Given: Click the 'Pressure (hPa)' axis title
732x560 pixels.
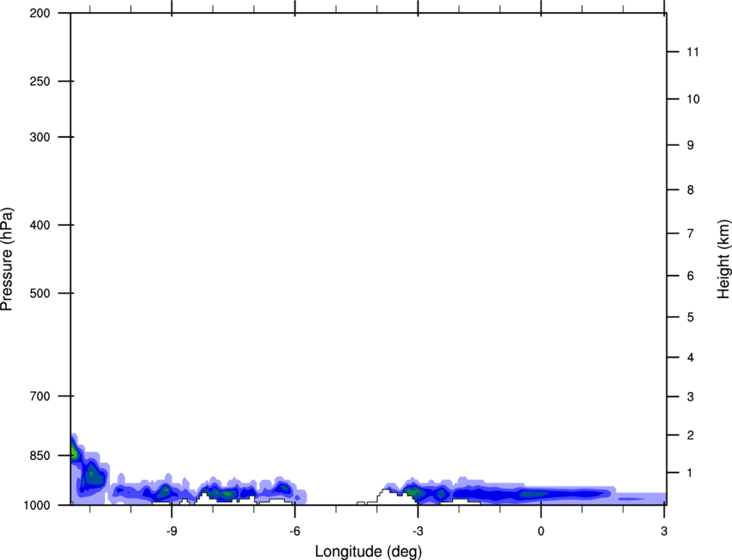Looking at the screenshot, I should coord(7,258).
